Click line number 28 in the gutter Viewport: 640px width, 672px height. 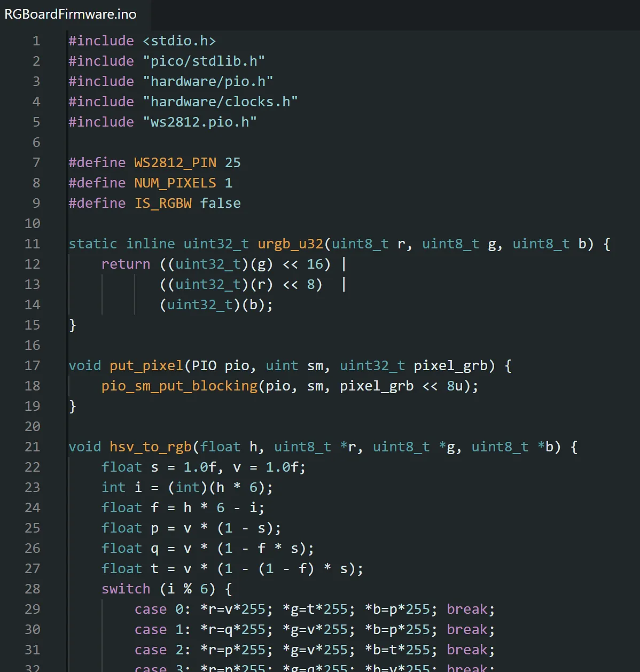click(33, 589)
